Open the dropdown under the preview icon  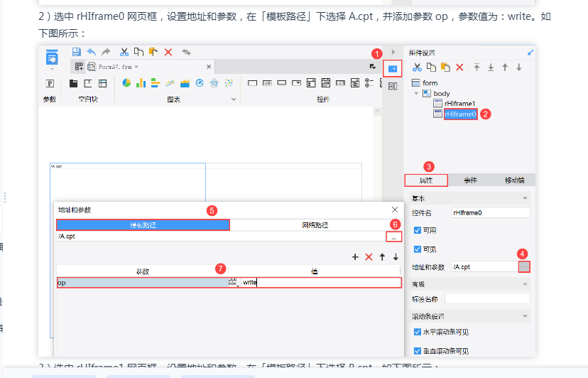tap(52, 69)
